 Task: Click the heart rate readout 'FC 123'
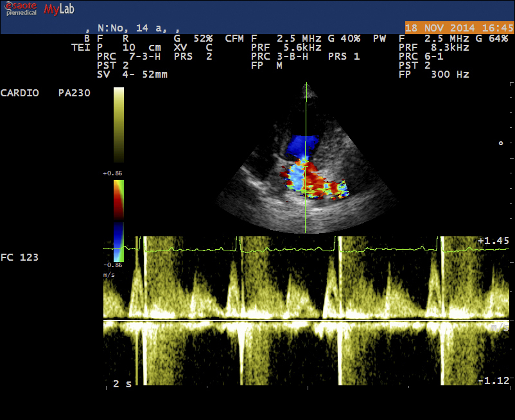19,257
